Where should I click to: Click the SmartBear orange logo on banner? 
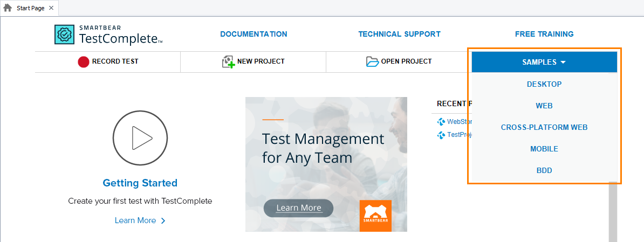(375, 216)
